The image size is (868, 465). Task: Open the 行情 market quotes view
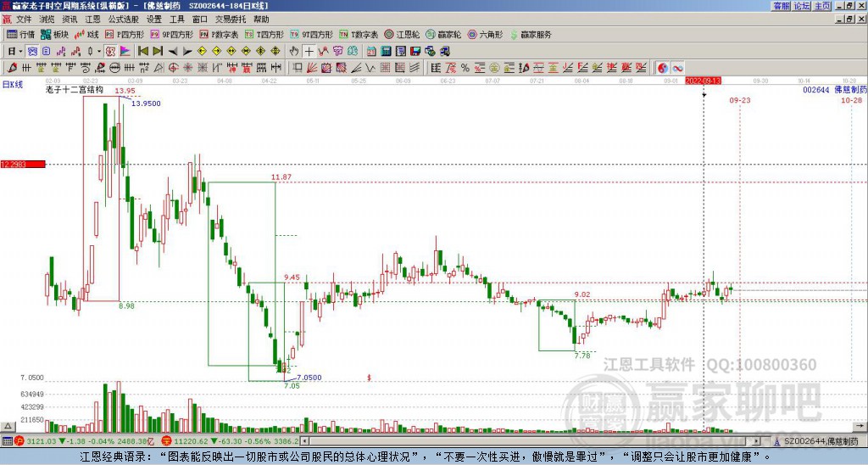(x=20, y=34)
